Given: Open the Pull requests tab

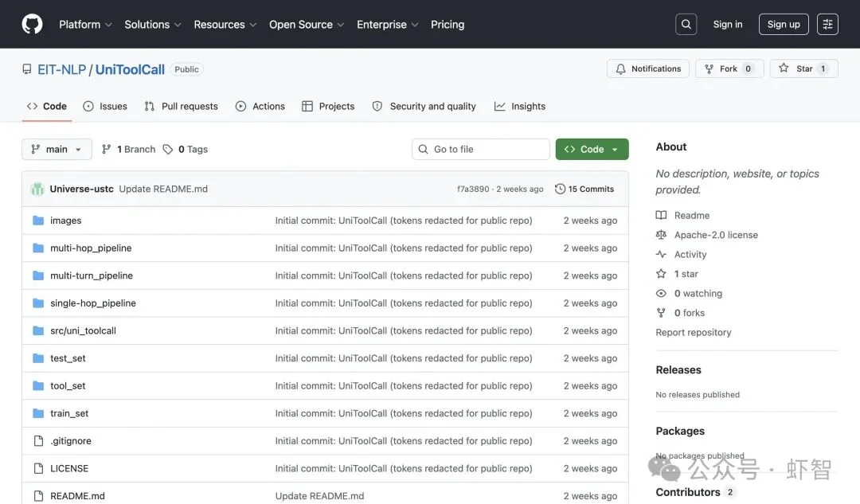Looking at the screenshot, I should (181, 107).
